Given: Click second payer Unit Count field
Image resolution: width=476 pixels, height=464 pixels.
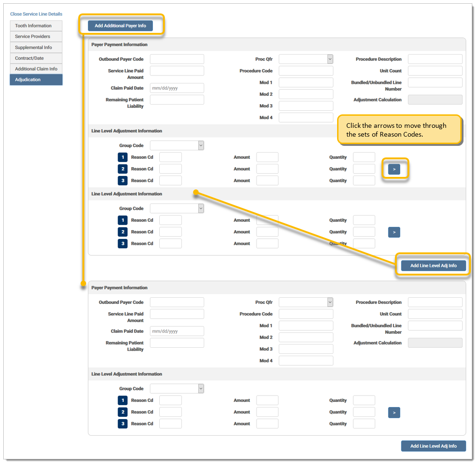Looking at the screenshot, I should [435, 314].
